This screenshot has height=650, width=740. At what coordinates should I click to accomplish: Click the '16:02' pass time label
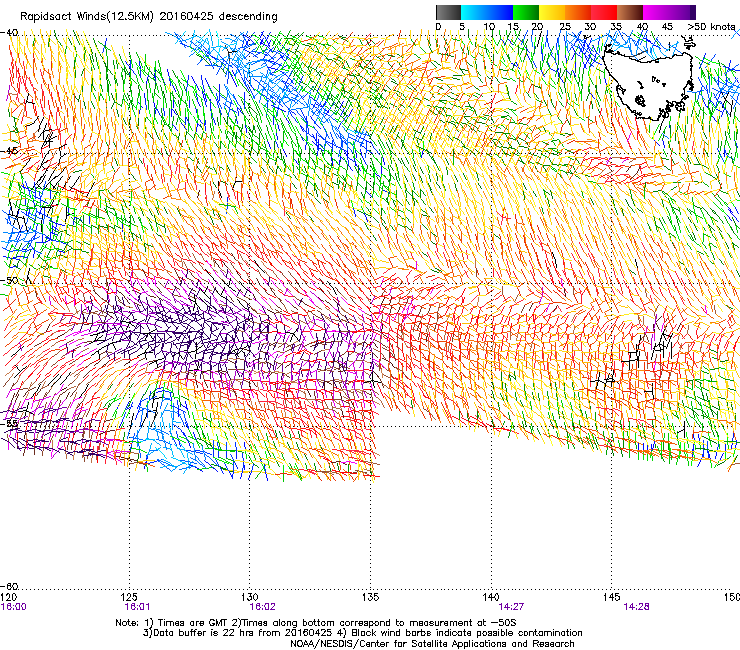tap(262, 607)
